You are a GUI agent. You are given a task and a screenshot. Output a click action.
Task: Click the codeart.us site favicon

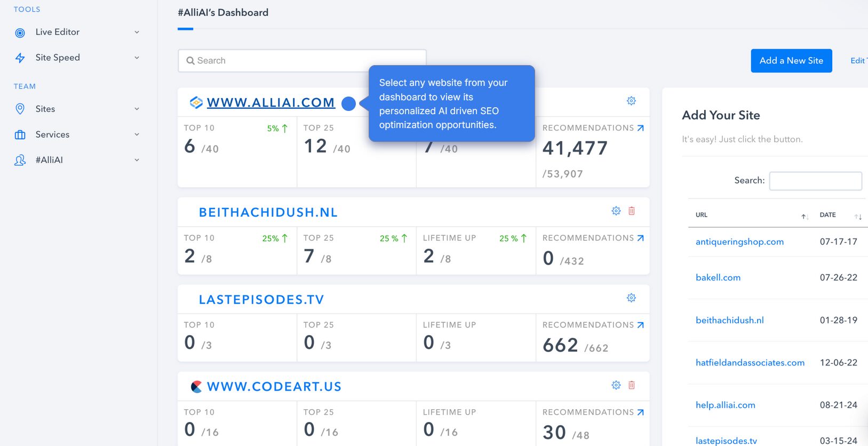pos(196,387)
